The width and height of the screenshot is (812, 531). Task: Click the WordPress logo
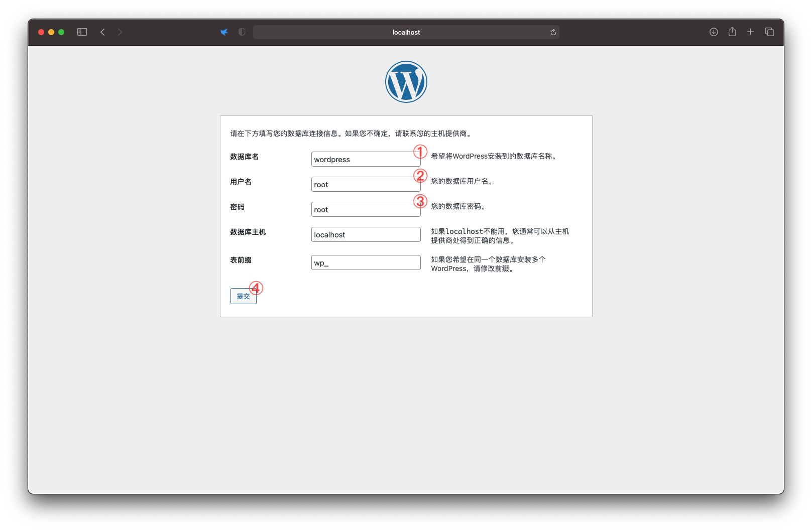(406, 82)
